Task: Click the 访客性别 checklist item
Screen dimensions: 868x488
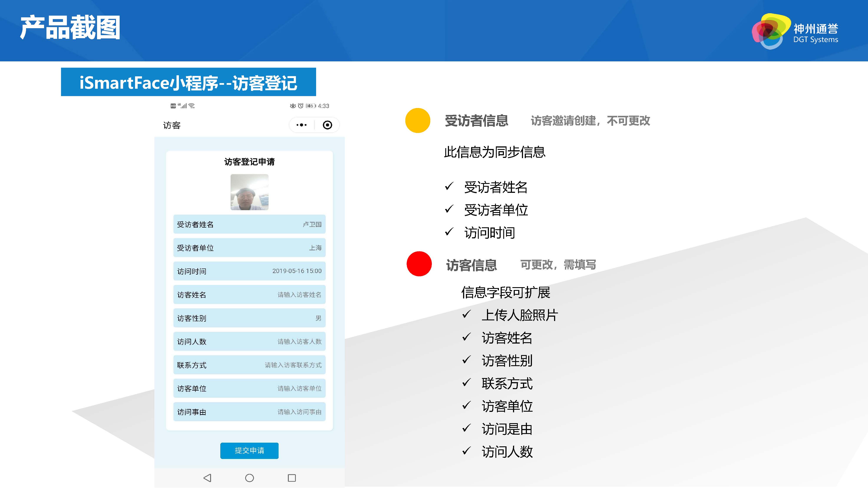Action: 507,361
